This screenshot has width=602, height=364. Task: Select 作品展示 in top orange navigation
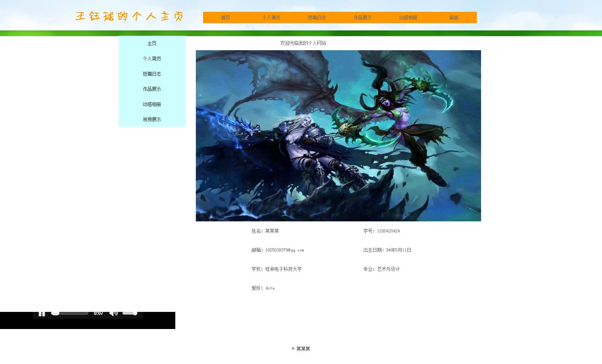click(362, 17)
